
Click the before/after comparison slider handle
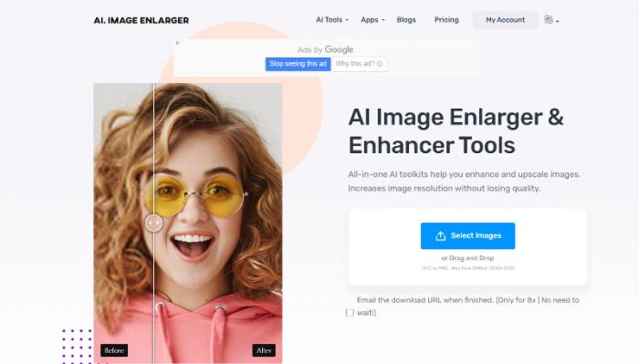[x=153, y=223]
